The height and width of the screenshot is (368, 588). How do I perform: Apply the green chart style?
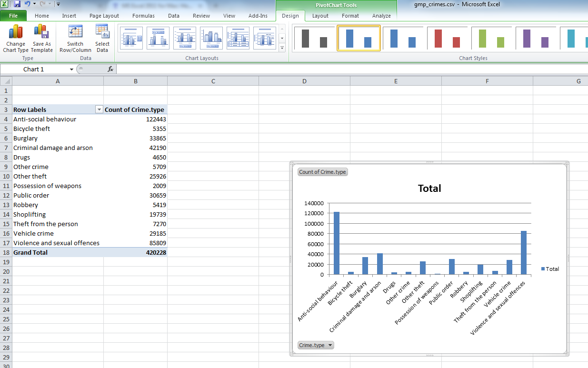(491, 38)
